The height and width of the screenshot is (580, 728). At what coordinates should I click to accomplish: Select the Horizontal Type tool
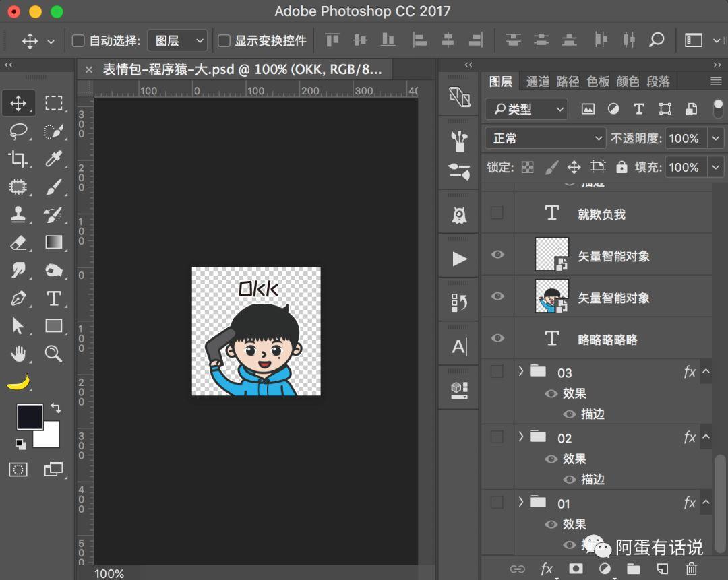click(54, 298)
